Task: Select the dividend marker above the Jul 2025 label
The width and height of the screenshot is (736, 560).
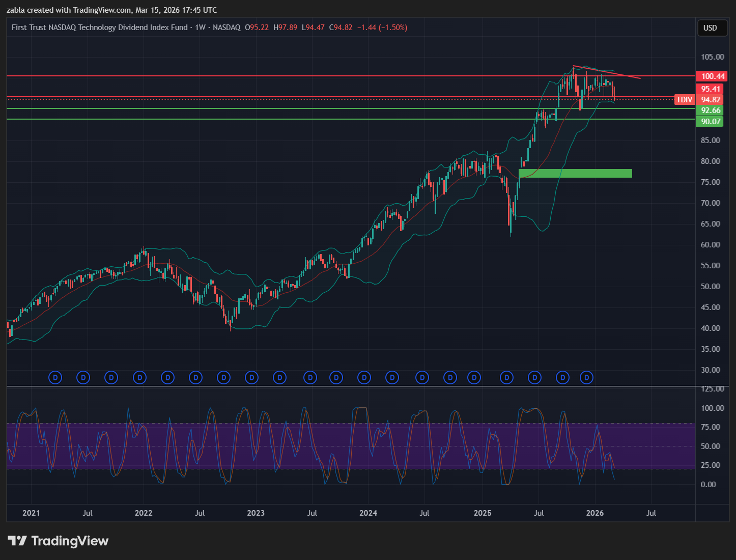Action: [534, 378]
